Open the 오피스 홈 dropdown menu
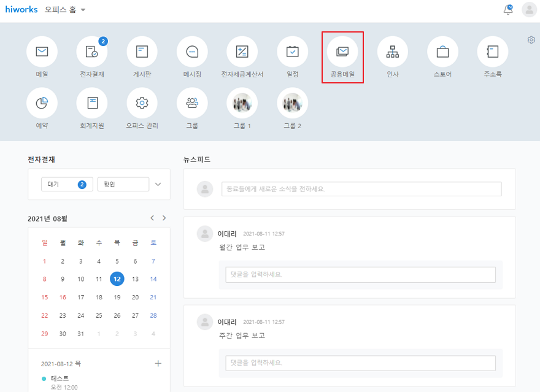Image resolution: width=540 pixels, height=392 pixels. click(x=66, y=10)
